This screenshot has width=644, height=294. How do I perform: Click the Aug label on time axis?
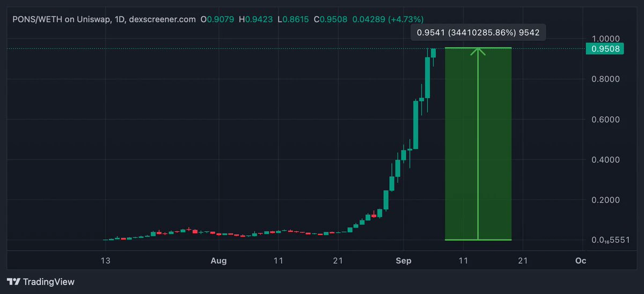pyautogui.click(x=218, y=261)
